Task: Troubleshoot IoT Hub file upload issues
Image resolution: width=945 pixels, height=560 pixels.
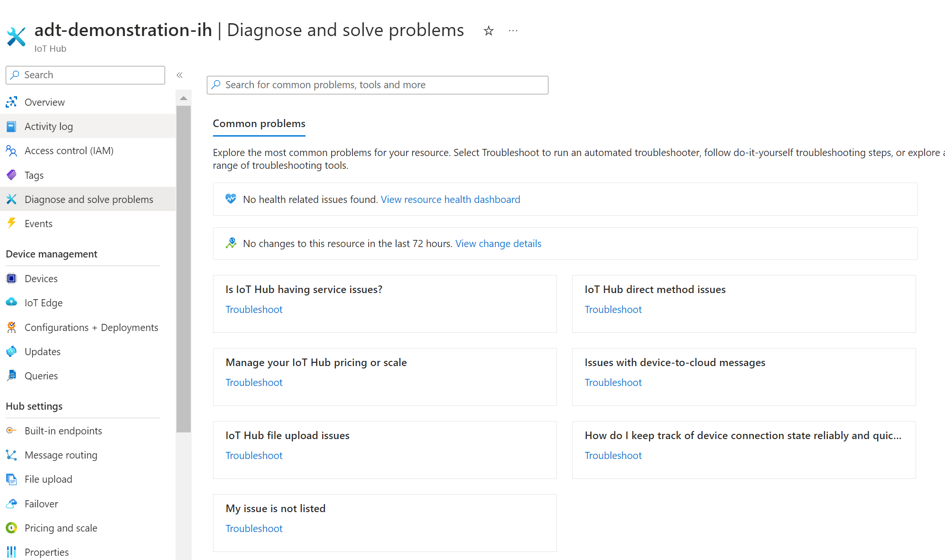Action: [x=254, y=455]
